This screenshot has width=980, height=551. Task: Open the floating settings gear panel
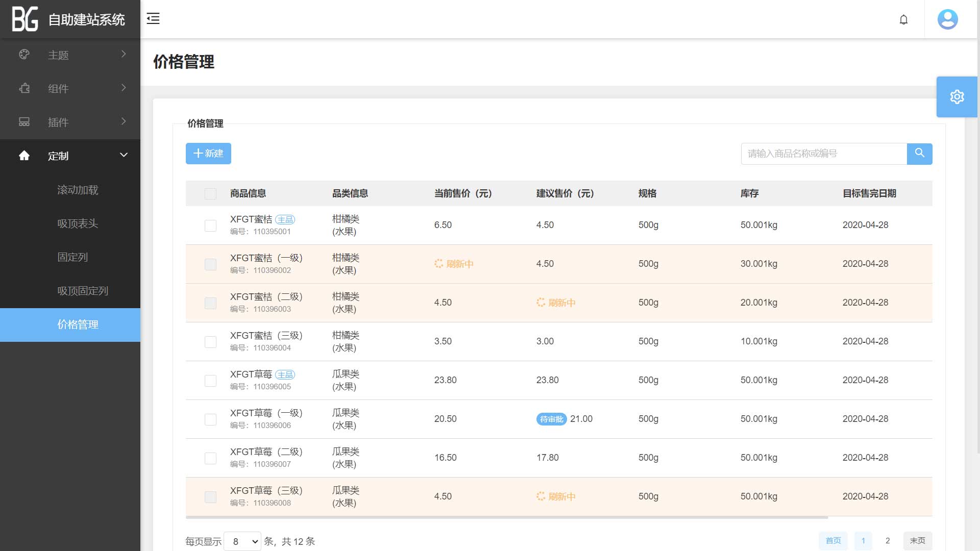(x=957, y=97)
